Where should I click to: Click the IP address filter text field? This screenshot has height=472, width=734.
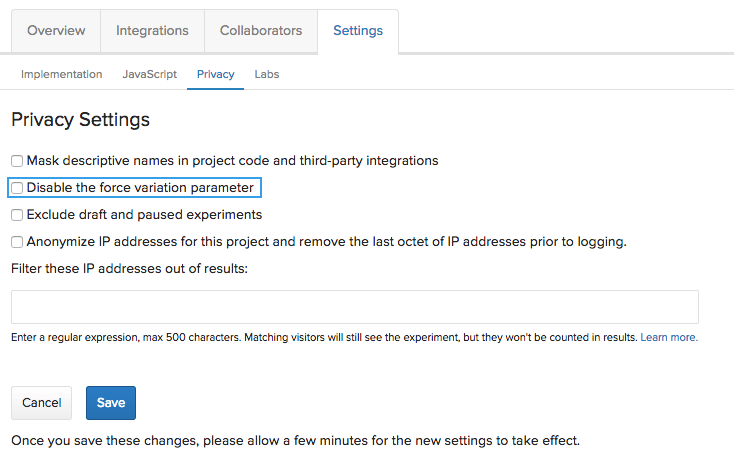pos(354,307)
